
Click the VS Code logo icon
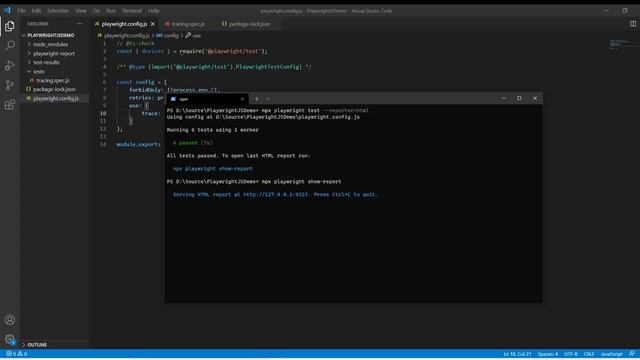7,11
